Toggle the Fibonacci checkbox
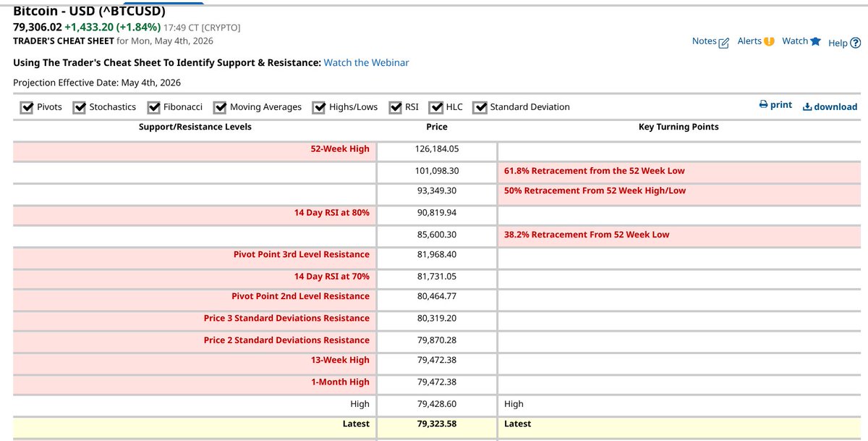The height and width of the screenshot is (441, 868). (153, 107)
